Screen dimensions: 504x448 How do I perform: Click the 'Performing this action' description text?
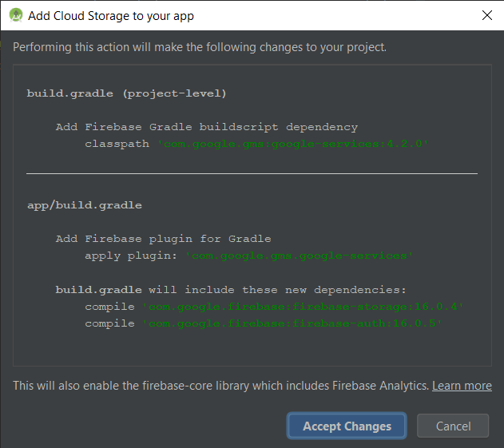200,47
